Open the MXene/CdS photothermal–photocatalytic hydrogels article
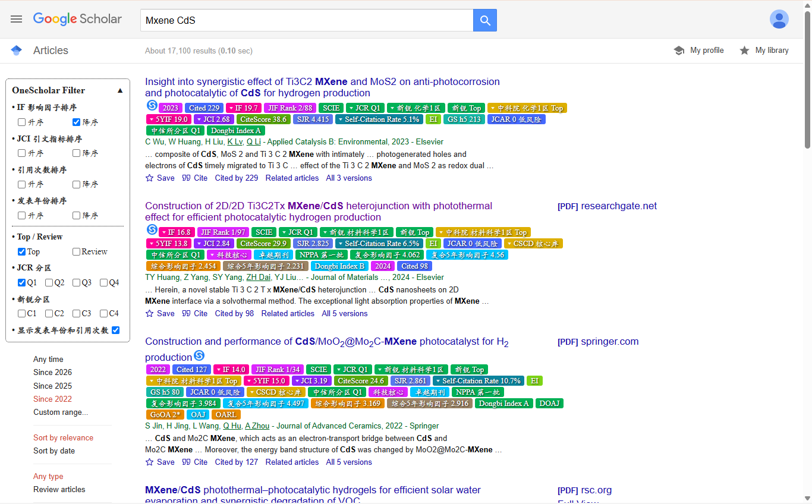812x504 pixels. coord(313,495)
